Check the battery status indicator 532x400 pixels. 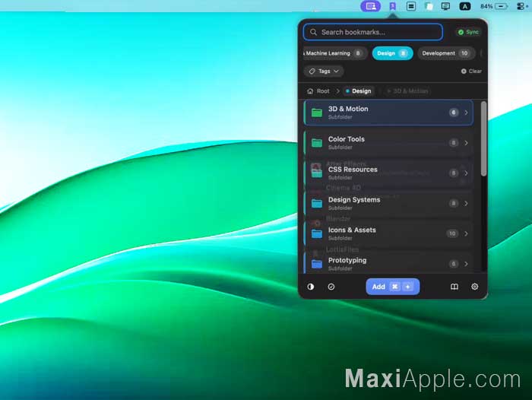pos(494,6)
